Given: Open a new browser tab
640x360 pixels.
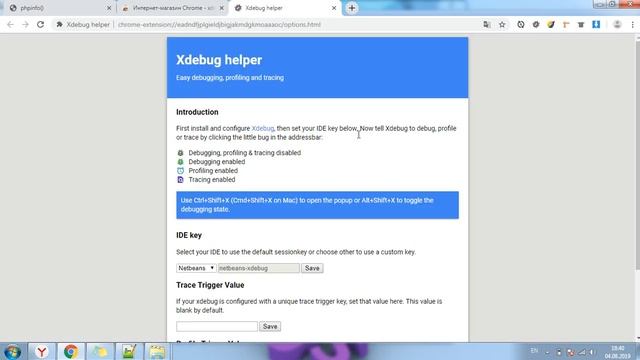Looking at the screenshot, I should [x=352, y=8].
